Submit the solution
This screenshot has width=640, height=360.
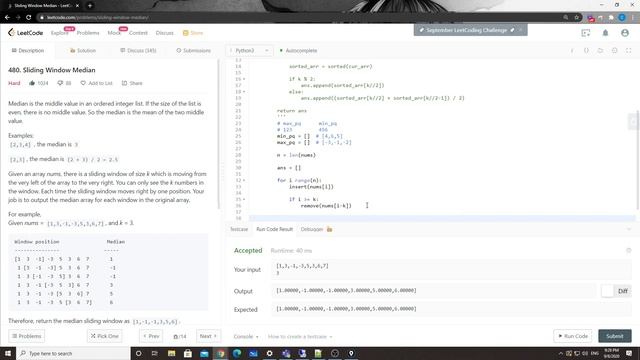[615, 336]
